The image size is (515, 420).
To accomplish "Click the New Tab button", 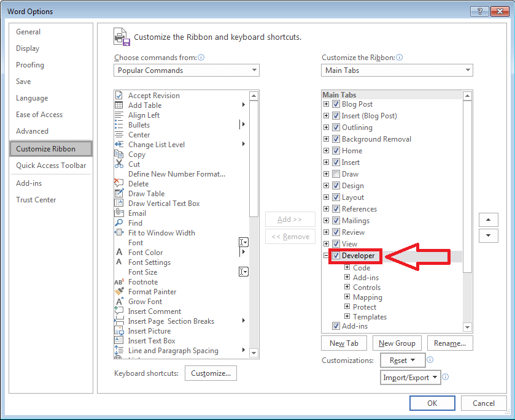I will (344, 343).
